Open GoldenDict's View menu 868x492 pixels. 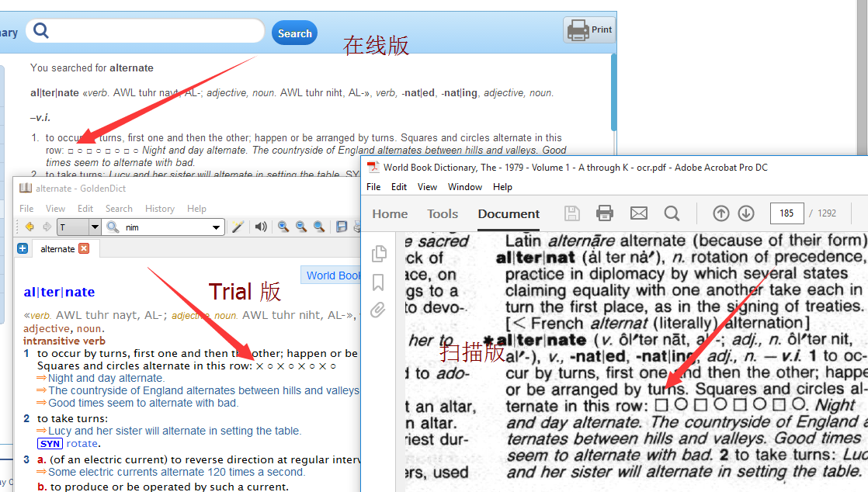click(55, 209)
